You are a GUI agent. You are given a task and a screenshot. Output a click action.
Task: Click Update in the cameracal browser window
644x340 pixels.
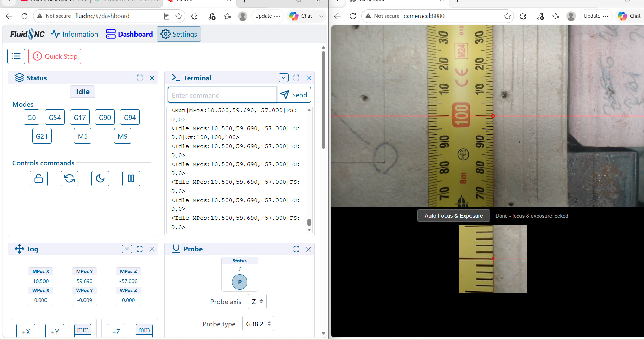pos(596,16)
